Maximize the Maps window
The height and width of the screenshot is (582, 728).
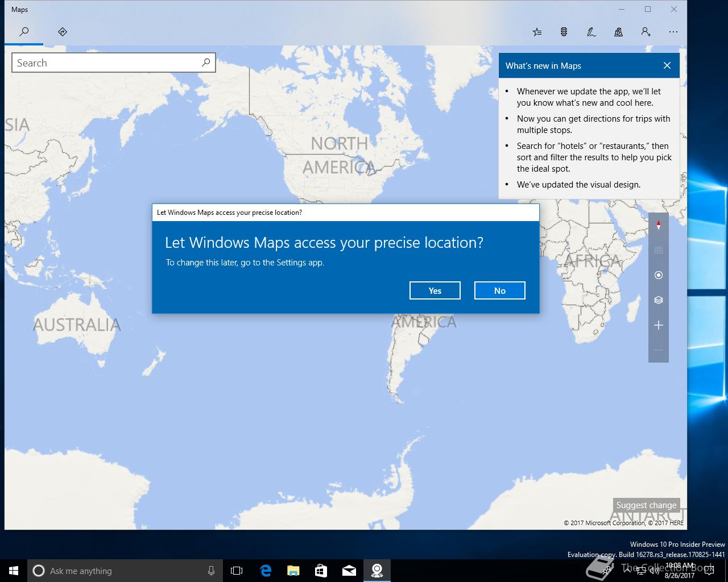coord(648,9)
